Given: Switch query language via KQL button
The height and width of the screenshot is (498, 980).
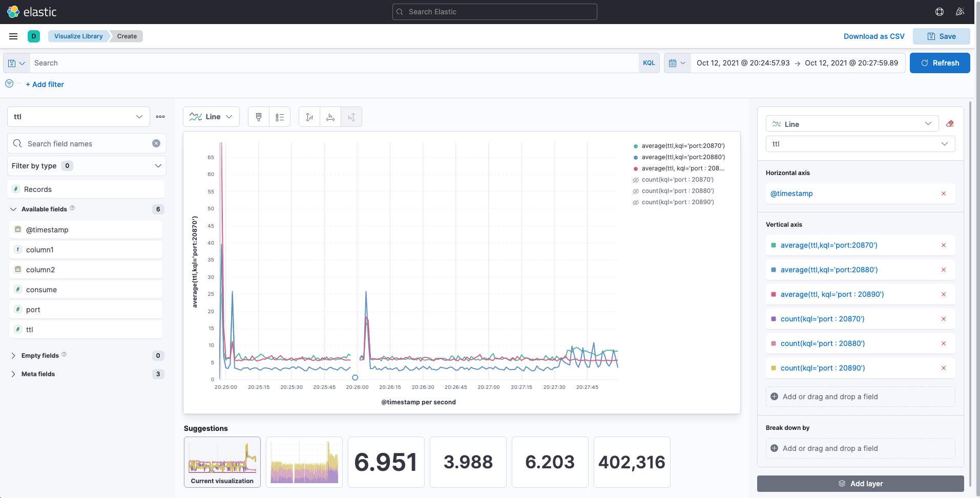Looking at the screenshot, I should [x=649, y=63].
